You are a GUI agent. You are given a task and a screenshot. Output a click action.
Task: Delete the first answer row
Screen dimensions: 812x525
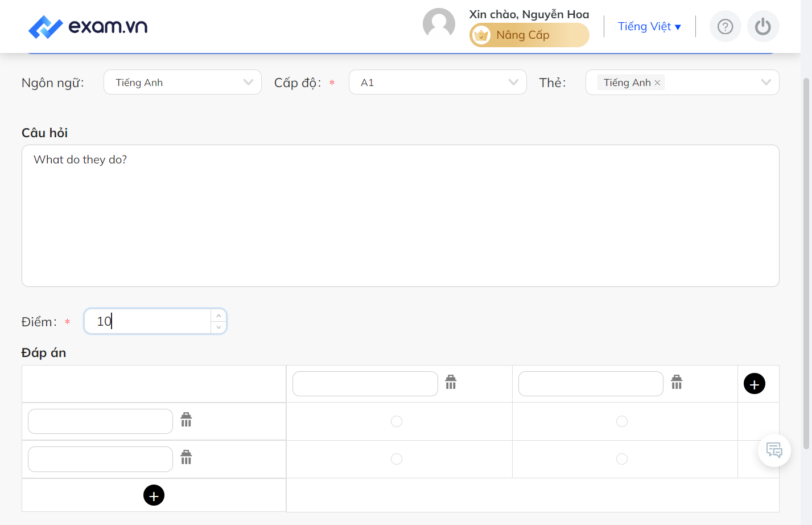(x=186, y=420)
